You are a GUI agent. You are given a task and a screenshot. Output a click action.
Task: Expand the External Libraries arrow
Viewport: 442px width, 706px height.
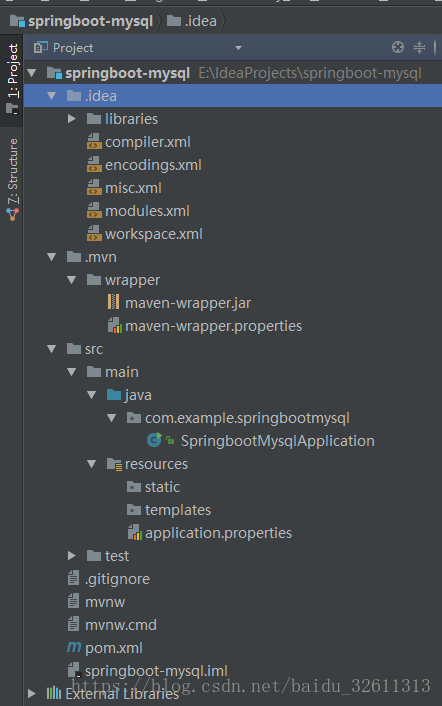click(x=32, y=693)
